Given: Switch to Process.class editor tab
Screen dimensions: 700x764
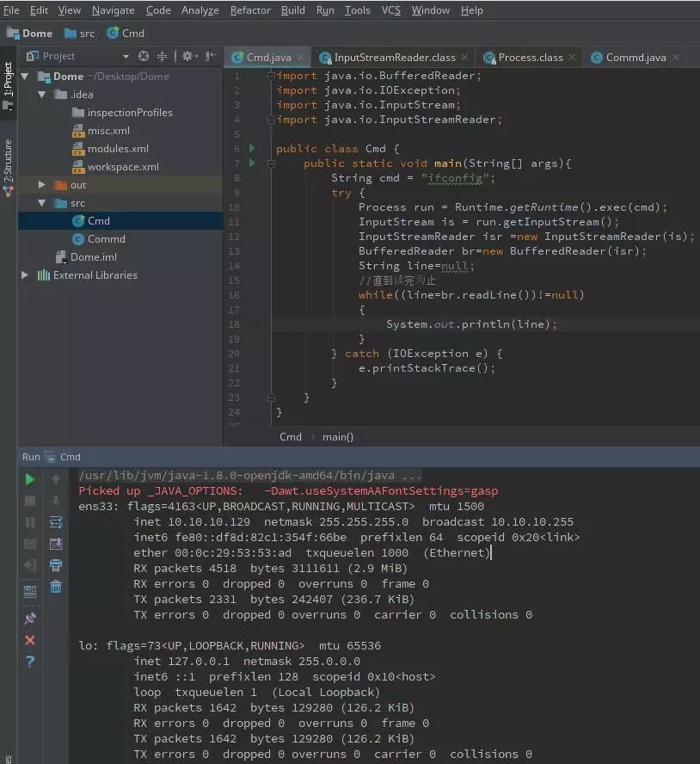Looking at the screenshot, I should pos(531,58).
